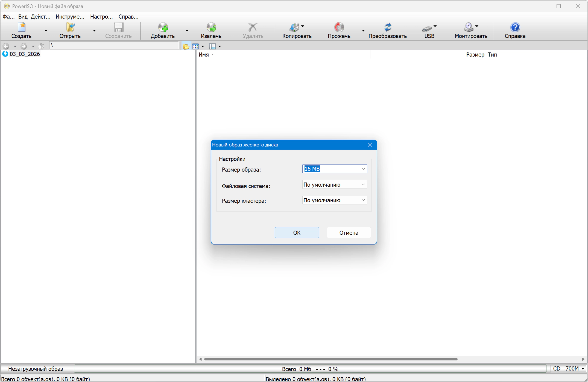This screenshot has width=588, height=382.
Task: Click the Convert toolbar icon
Action: (387, 28)
